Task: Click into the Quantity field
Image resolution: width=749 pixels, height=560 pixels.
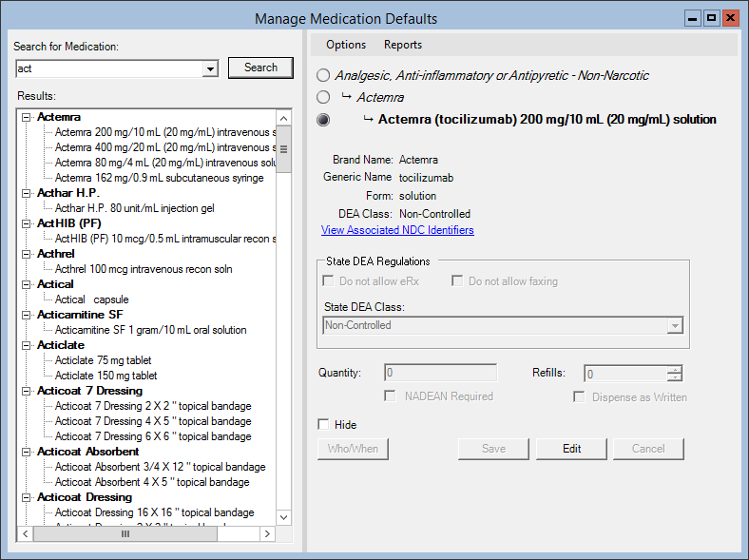Action: pyautogui.click(x=440, y=373)
